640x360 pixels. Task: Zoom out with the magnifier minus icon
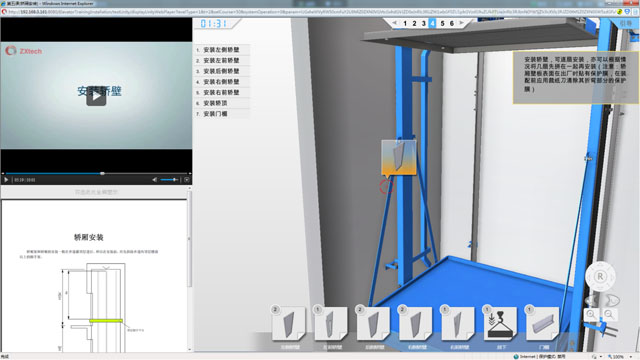(x=609, y=315)
